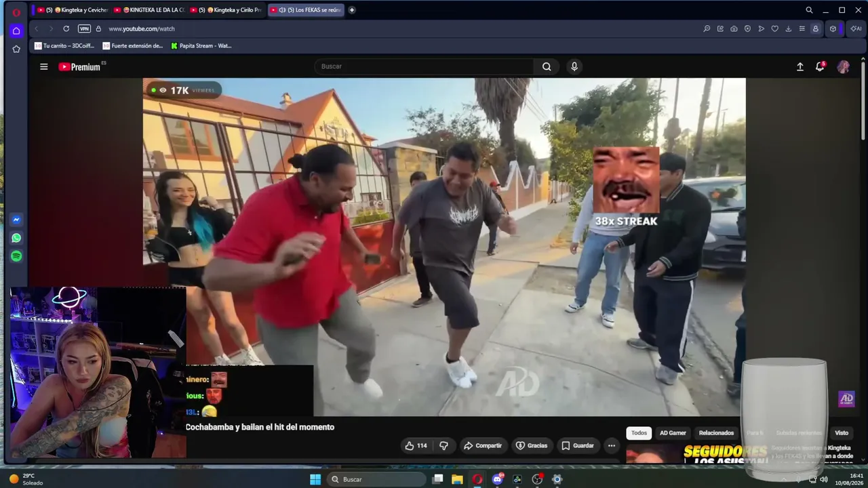Open Discord from the taskbar
Viewport: 868px width, 488px height.
pyautogui.click(x=498, y=479)
